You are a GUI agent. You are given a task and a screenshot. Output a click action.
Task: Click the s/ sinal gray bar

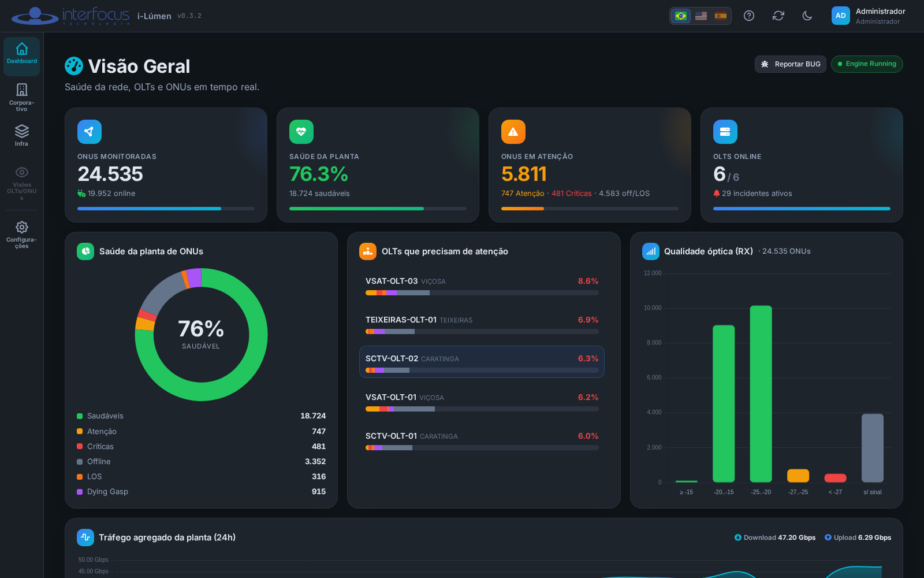coord(873,448)
